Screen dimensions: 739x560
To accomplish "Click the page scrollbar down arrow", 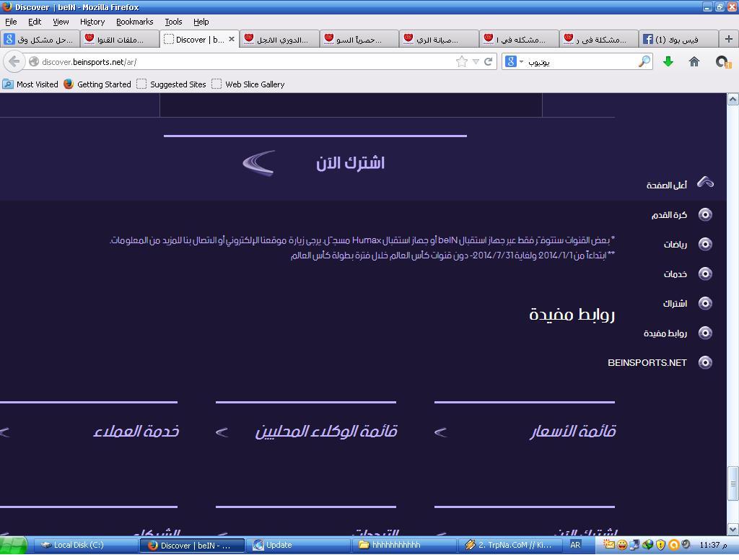I will pos(733,530).
